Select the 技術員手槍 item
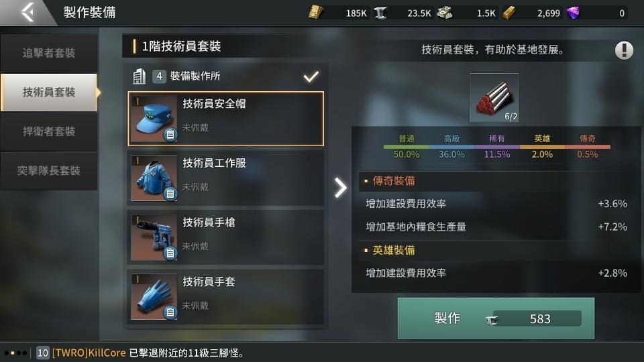This screenshot has height=362, width=644. (225, 237)
